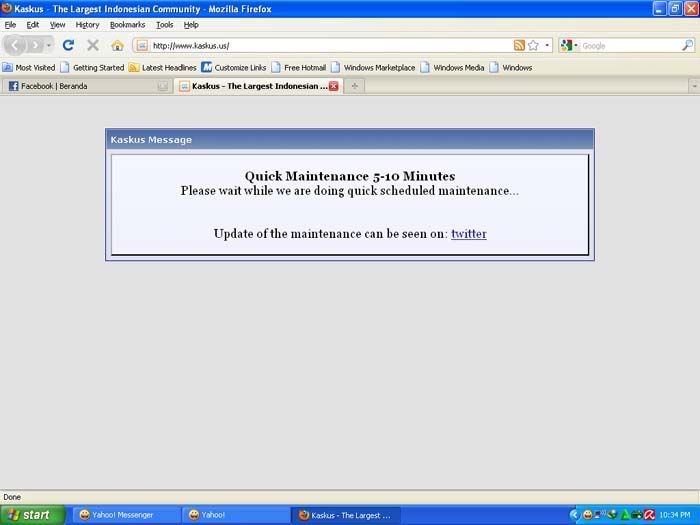Open the address bar history dropdown
This screenshot has height=525, width=700.
click(547, 45)
